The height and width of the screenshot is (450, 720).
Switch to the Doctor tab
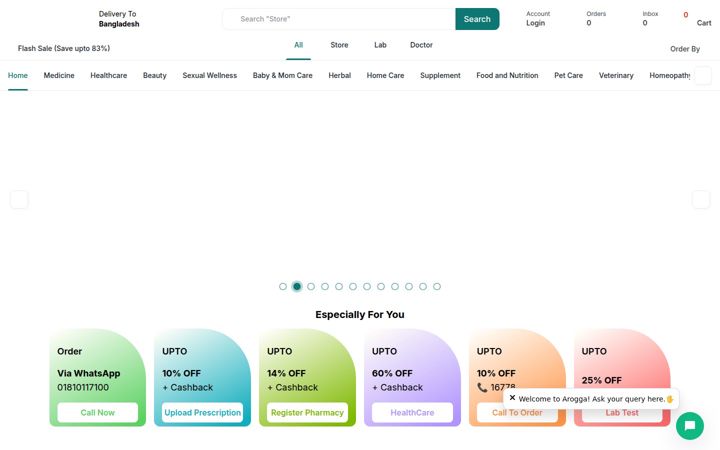(421, 45)
